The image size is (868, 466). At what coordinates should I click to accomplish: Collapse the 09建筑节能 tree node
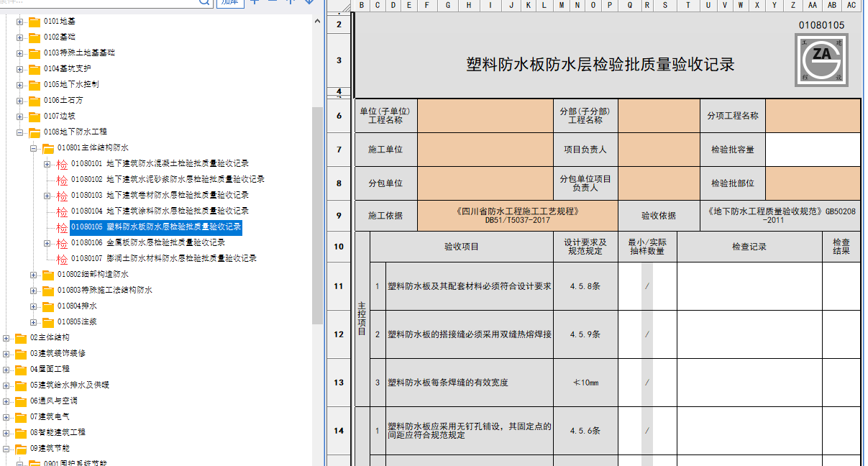click(6, 449)
